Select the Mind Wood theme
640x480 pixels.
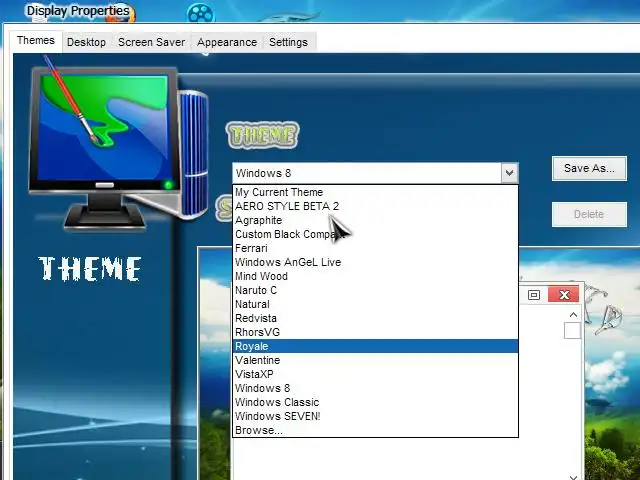coord(375,276)
